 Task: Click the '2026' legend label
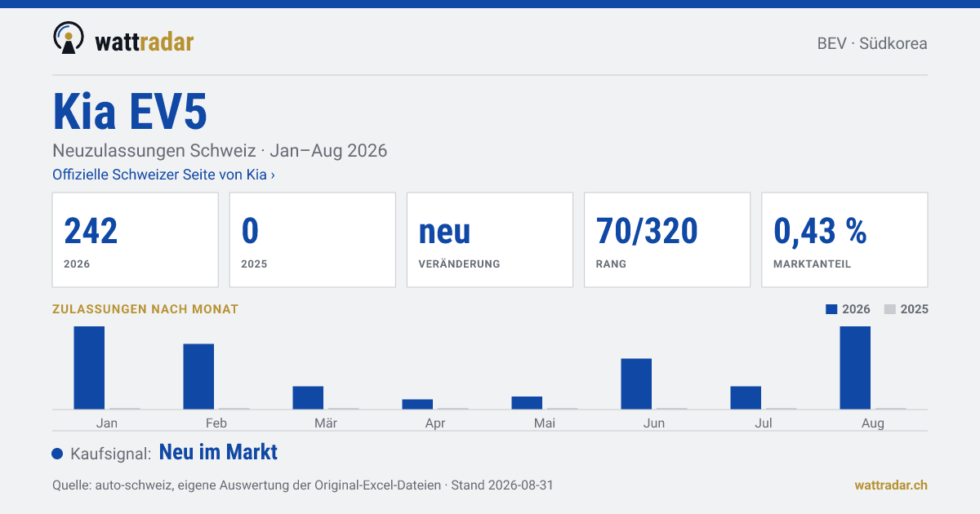pyautogui.click(x=857, y=309)
